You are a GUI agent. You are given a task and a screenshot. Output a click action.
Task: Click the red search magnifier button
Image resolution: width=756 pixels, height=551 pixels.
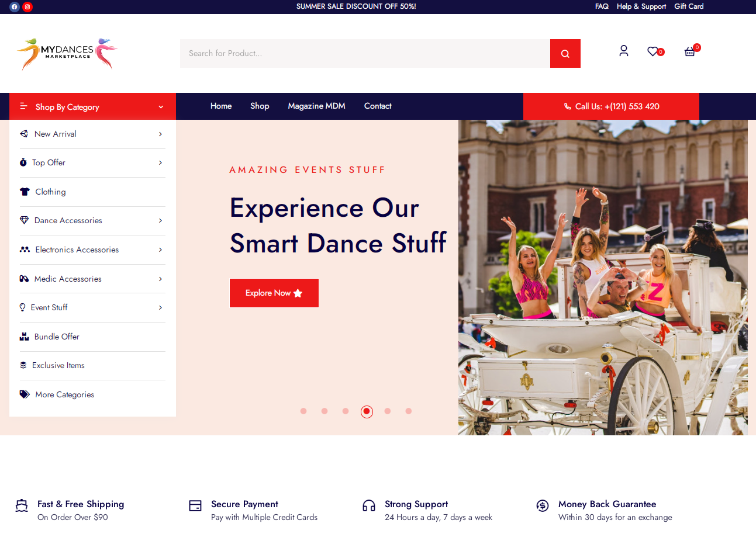tap(565, 54)
